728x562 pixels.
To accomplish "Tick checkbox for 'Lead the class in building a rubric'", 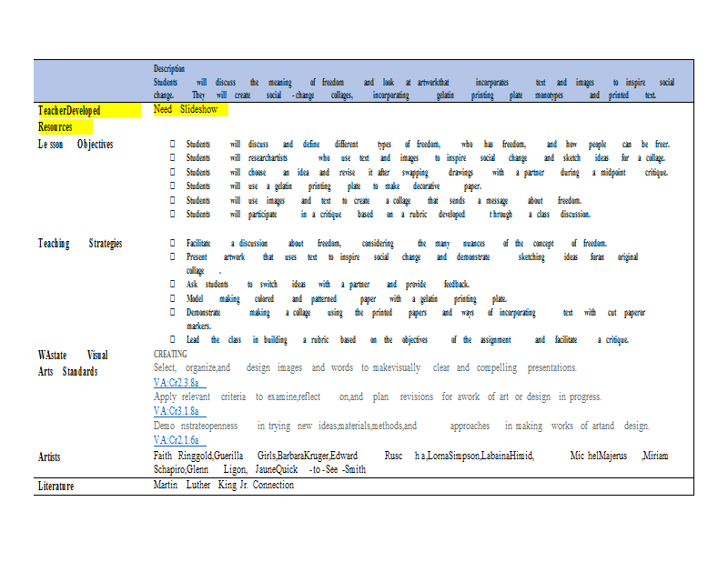I will [172, 339].
